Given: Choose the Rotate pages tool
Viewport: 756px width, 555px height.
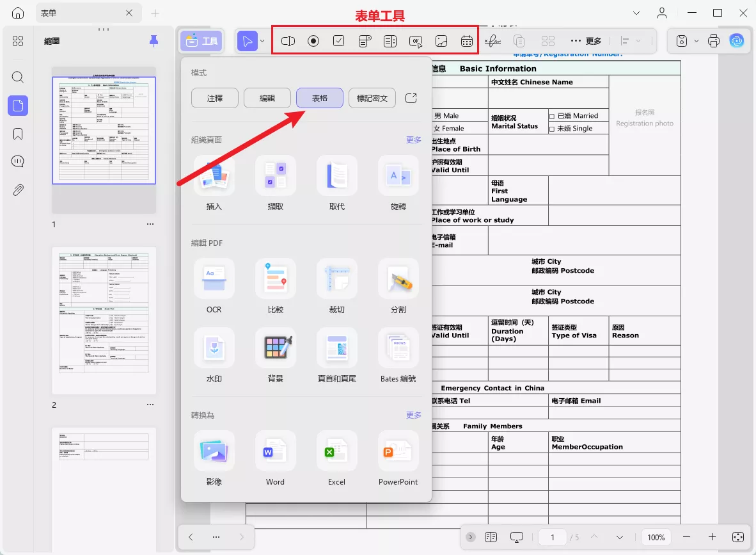Looking at the screenshot, I should point(398,184).
